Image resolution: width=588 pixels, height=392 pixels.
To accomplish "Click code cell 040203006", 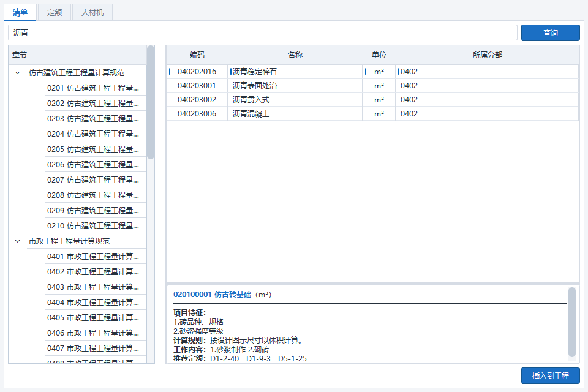I will pos(197,114).
